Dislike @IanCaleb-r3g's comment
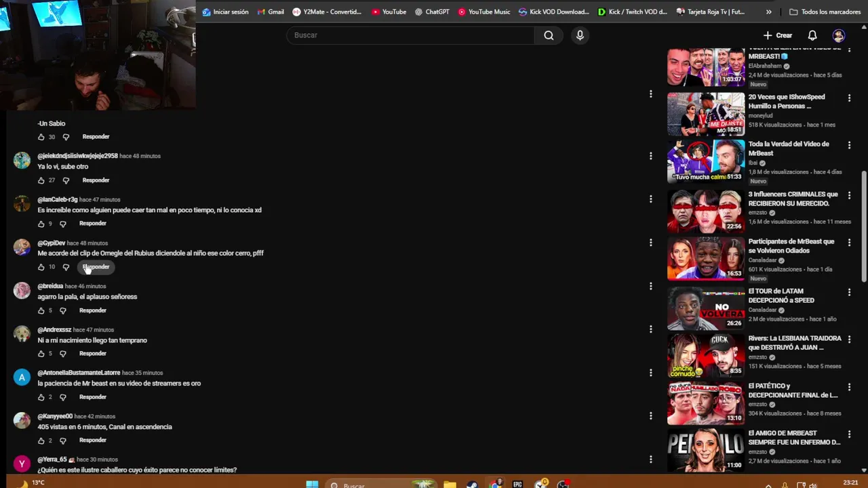Image resolution: width=868 pixels, height=488 pixels. pyautogui.click(x=63, y=224)
